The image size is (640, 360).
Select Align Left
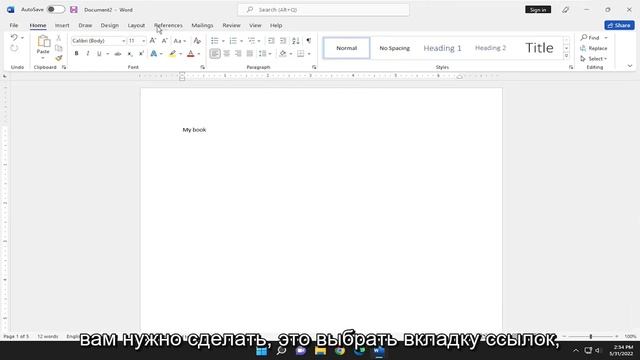point(215,53)
